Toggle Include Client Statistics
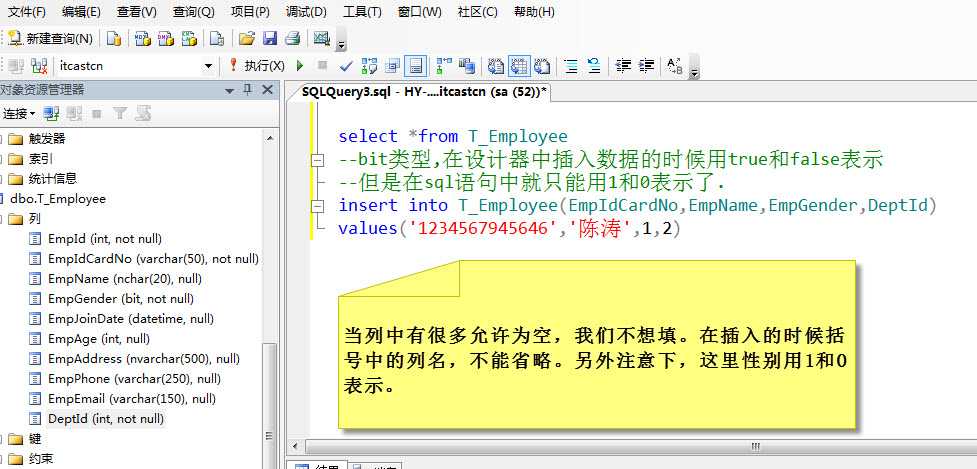The height and width of the screenshot is (469, 977). (467, 65)
